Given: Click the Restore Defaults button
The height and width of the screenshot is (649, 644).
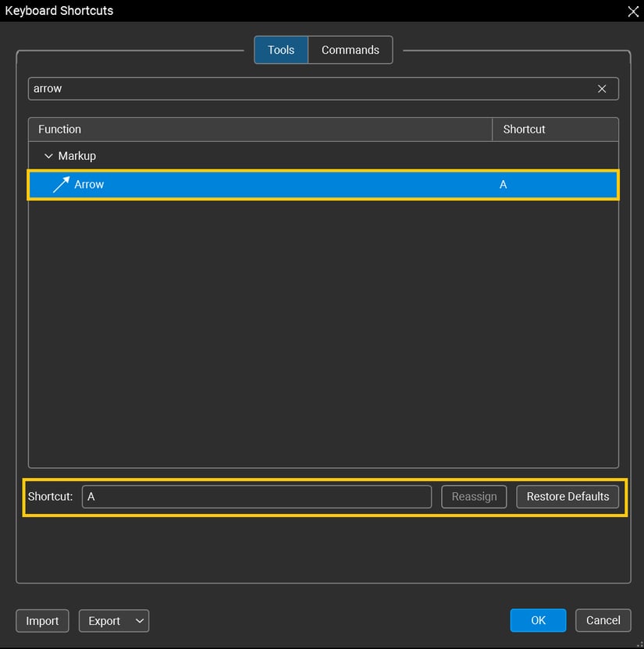Looking at the screenshot, I should point(568,497).
